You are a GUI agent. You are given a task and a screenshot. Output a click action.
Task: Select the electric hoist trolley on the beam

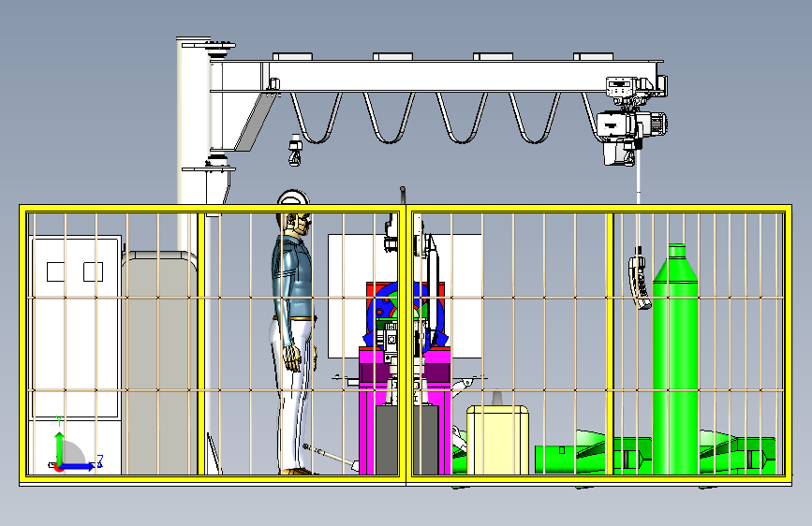click(634, 120)
